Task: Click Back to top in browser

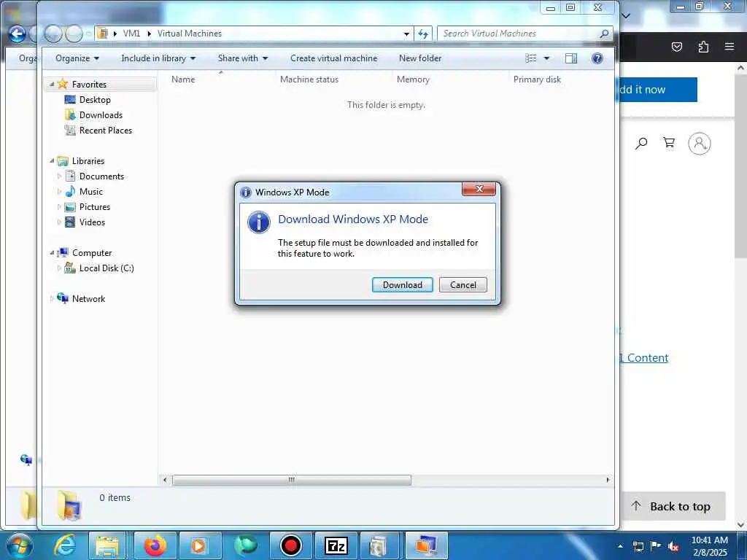Action: tap(673, 506)
